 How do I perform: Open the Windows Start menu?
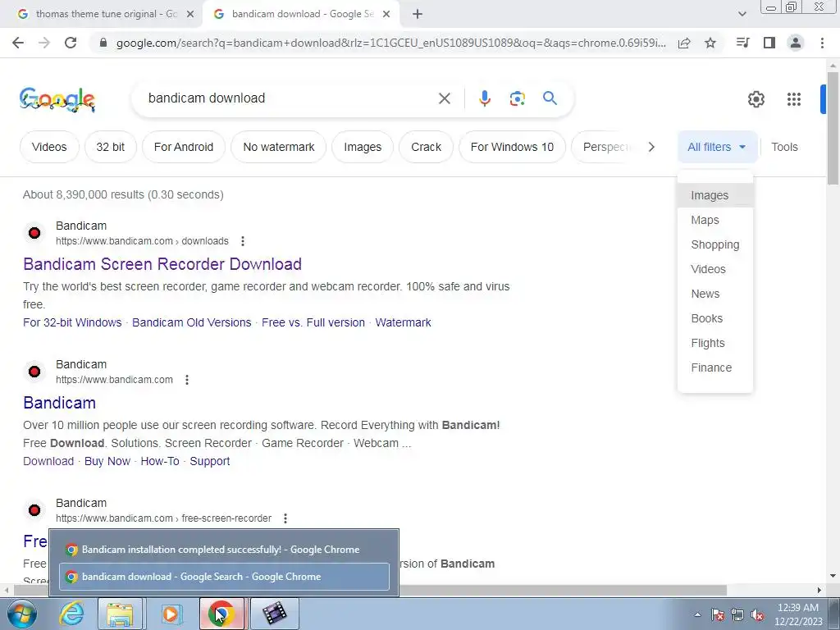tap(21, 614)
